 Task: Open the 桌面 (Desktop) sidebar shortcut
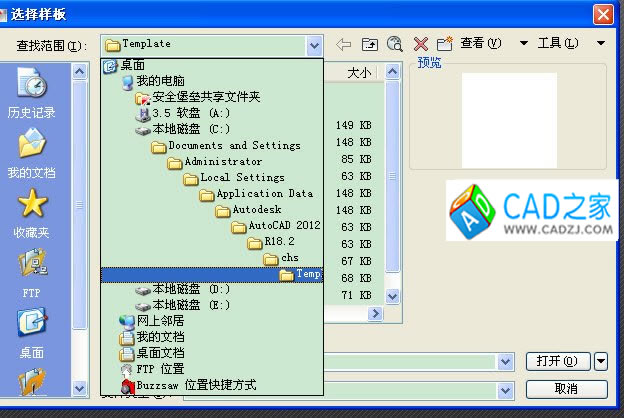coord(33,334)
